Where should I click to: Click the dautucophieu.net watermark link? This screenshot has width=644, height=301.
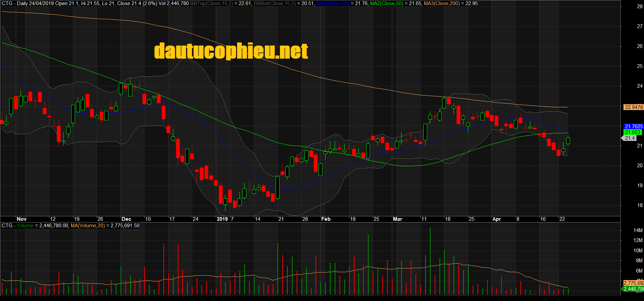pyautogui.click(x=231, y=51)
